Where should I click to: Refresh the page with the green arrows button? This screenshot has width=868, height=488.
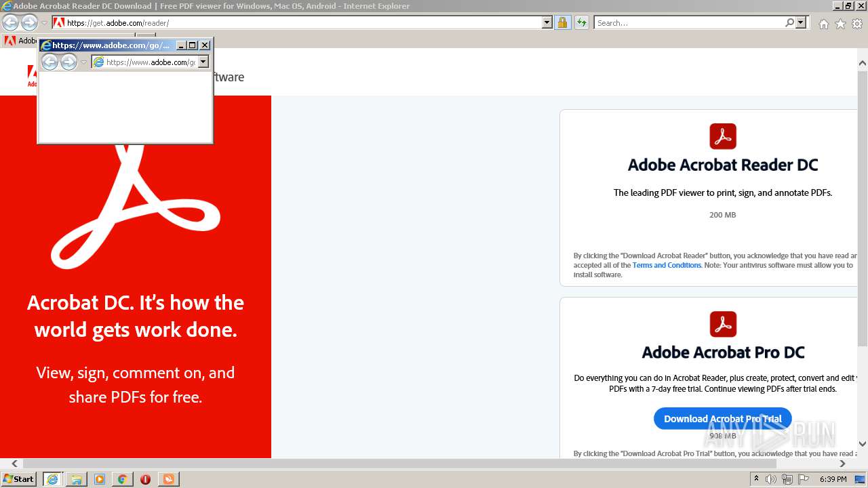pyautogui.click(x=582, y=22)
